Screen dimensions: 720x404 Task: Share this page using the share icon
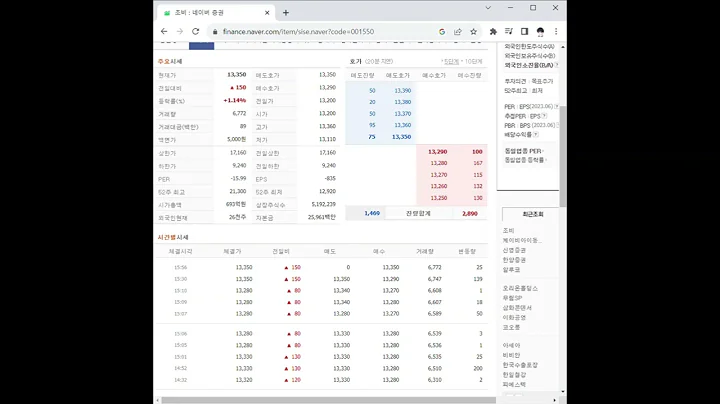point(458,32)
